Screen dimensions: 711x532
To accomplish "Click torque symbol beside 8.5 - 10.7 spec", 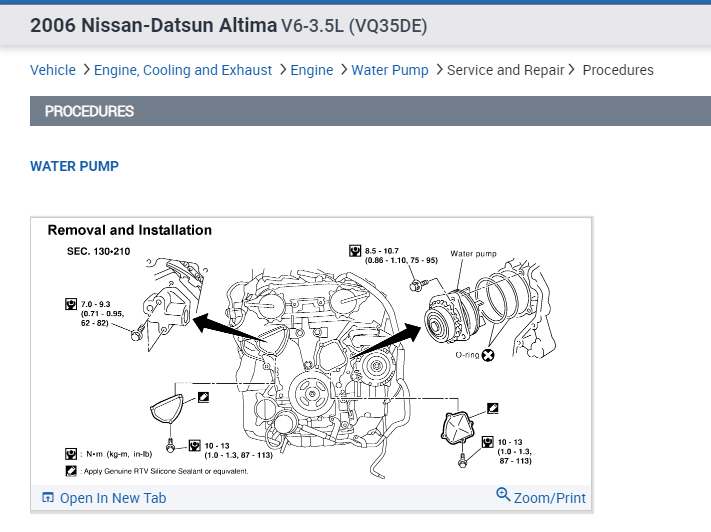I will (355, 250).
